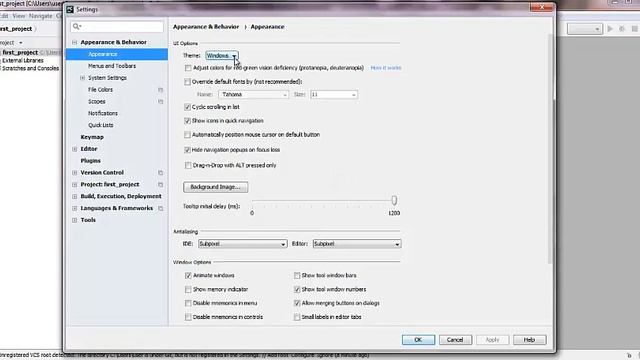Enable adjust colors for red-green vision deficiency
Image resolution: width=640 pixels, height=360 pixels.
[x=188, y=68]
